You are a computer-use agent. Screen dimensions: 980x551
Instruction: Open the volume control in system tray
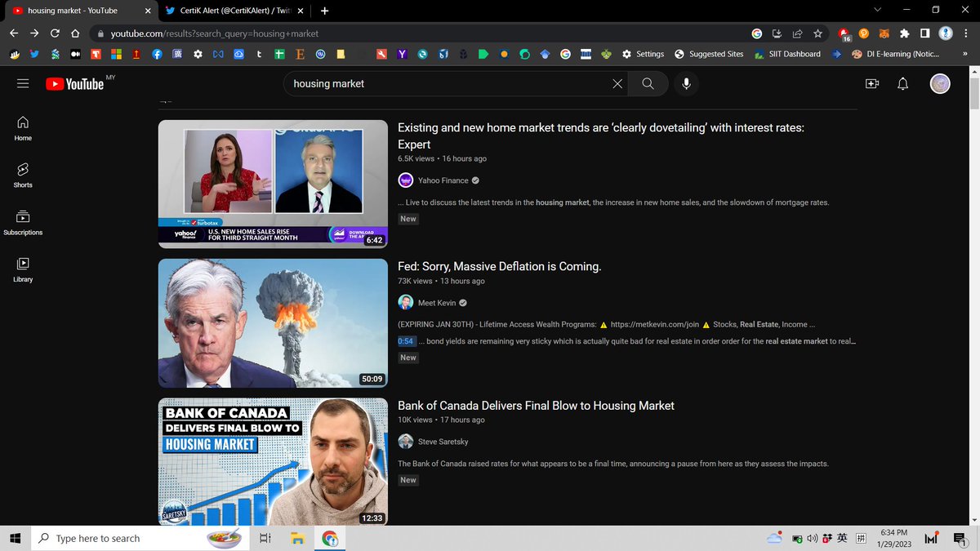[x=812, y=538]
